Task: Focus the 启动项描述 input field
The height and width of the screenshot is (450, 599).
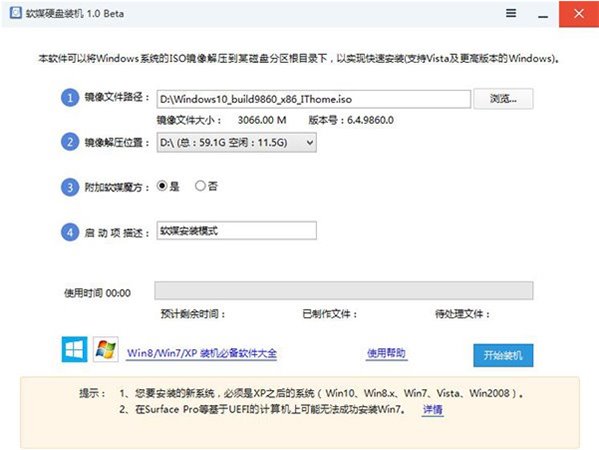Action: 236,231
